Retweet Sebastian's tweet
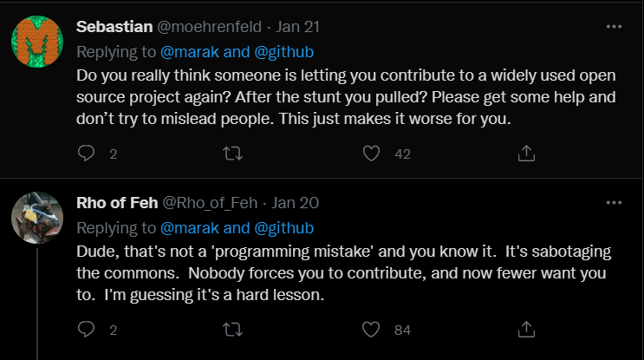The height and width of the screenshot is (360, 644). click(233, 153)
